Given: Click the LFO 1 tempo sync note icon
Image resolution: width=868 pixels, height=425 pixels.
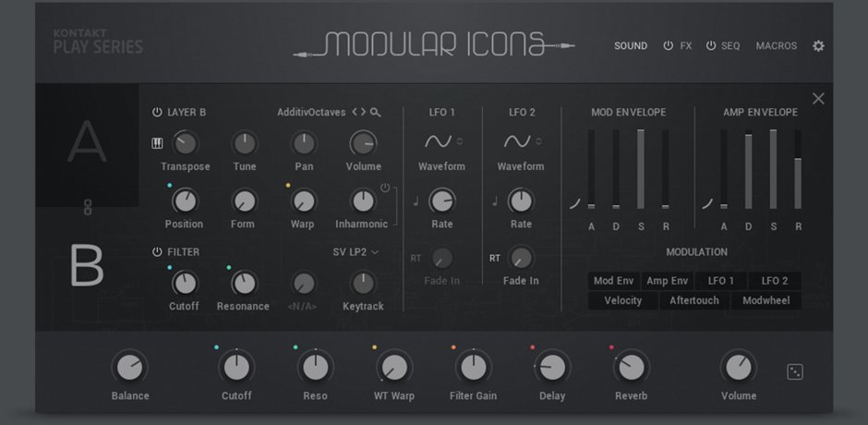Looking at the screenshot, I should (416, 201).
